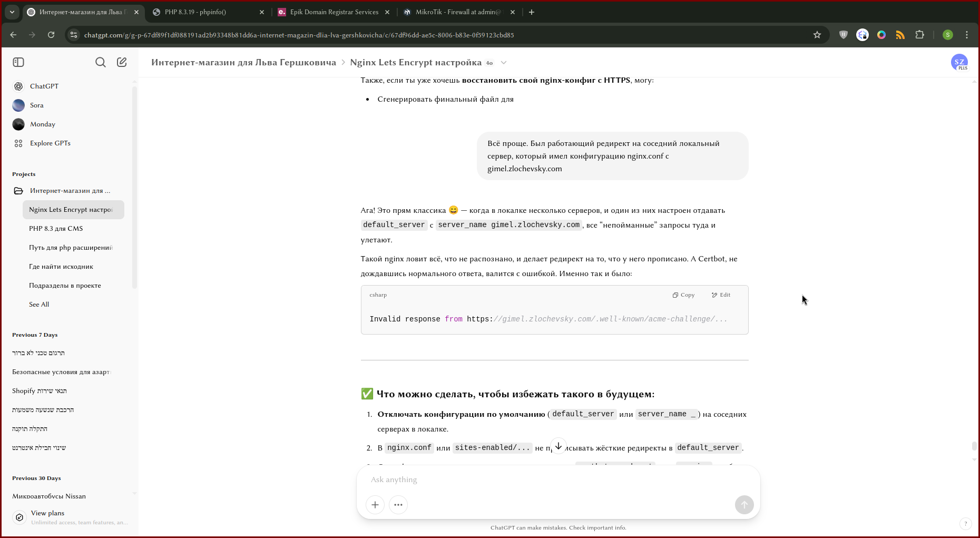Image resolution: width=980 pixels, height=538 pixels.
Task: Click the sidebar vertical scrollbar
Action: pyautogui.click(x=134, y=187)
